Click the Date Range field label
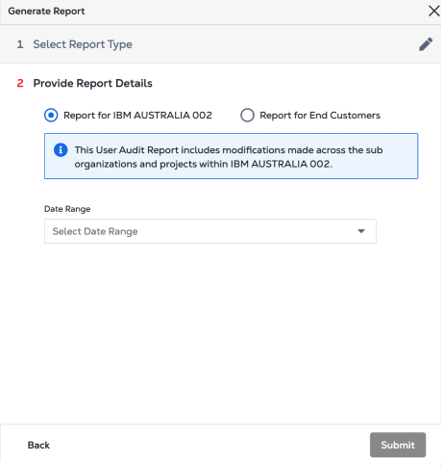The width and height of the screenshot is (441, 468). (x=67, y=209)
